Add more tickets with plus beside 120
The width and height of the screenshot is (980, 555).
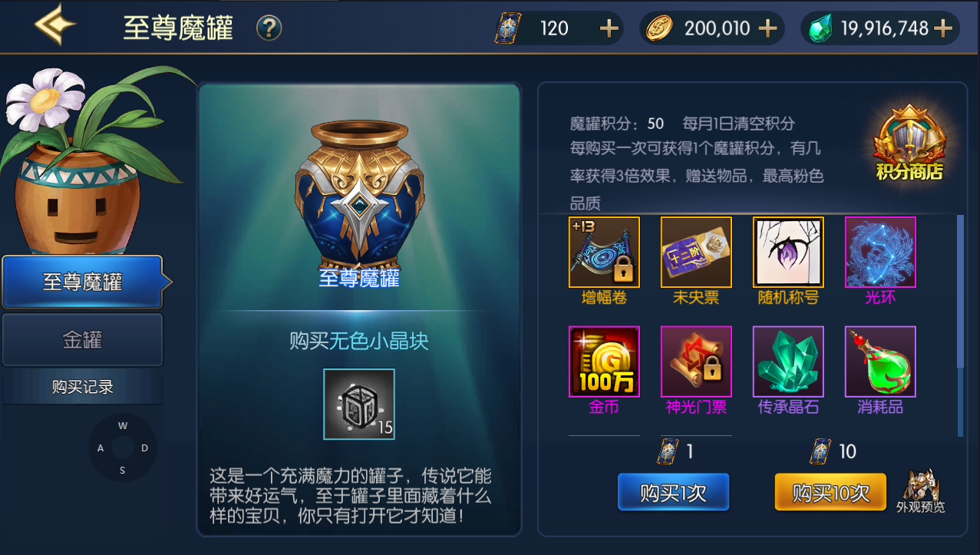tap(609, 29)
